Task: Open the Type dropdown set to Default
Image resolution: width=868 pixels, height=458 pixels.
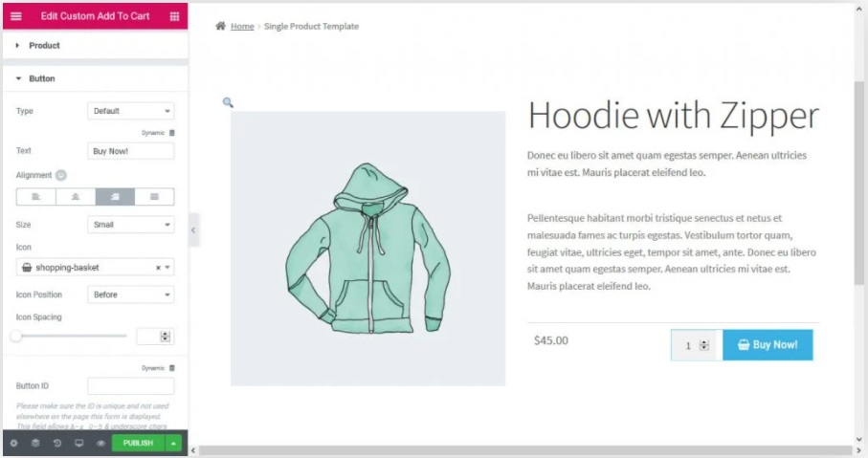Action: (131, 111)
